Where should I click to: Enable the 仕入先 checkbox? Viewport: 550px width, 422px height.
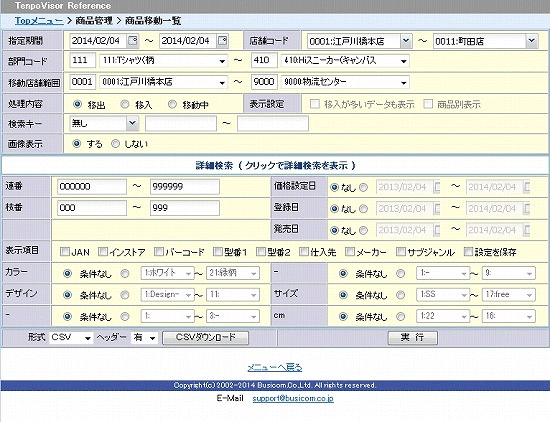(304, 252)
